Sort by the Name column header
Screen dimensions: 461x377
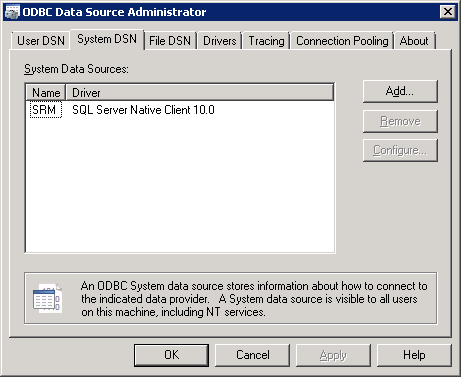click(46, 92)
